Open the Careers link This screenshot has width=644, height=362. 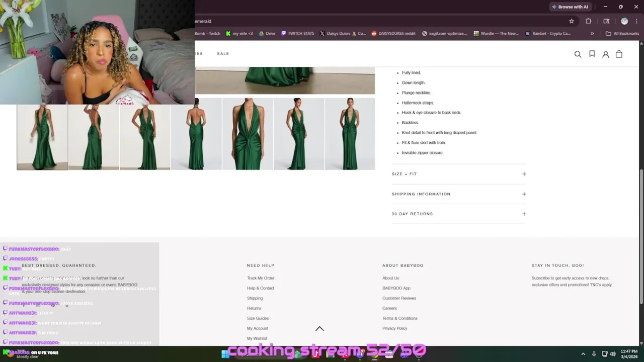pos(389,308)
